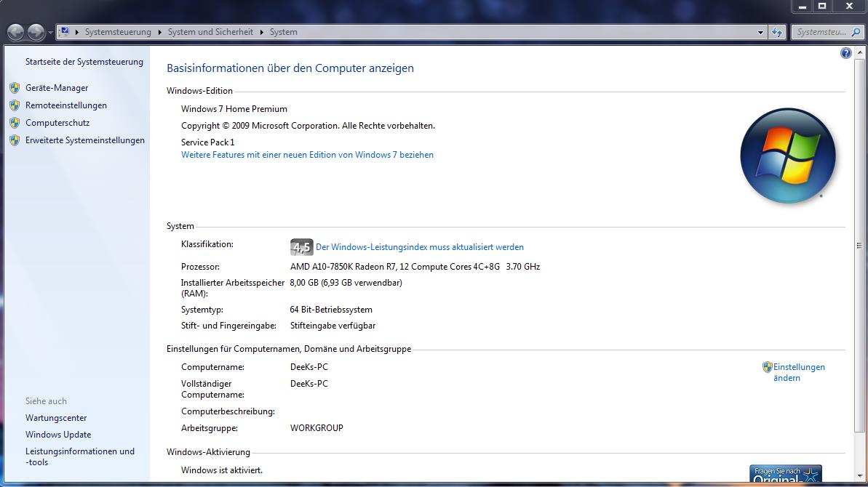Click the scrollbar up arrow
Screen dimensions: 868x487
click(x=859, y=53)
